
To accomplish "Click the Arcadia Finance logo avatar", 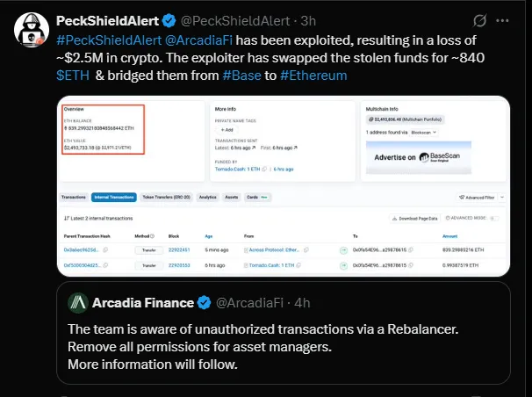I will point(78,303).
